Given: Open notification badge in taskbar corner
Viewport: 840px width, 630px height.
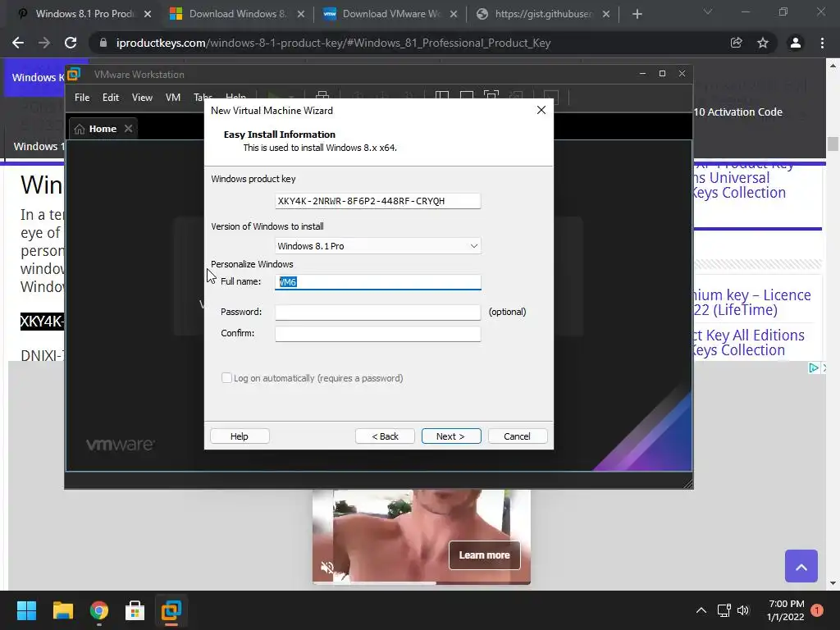Looking at the screenshot, I should tap(817, 610).
